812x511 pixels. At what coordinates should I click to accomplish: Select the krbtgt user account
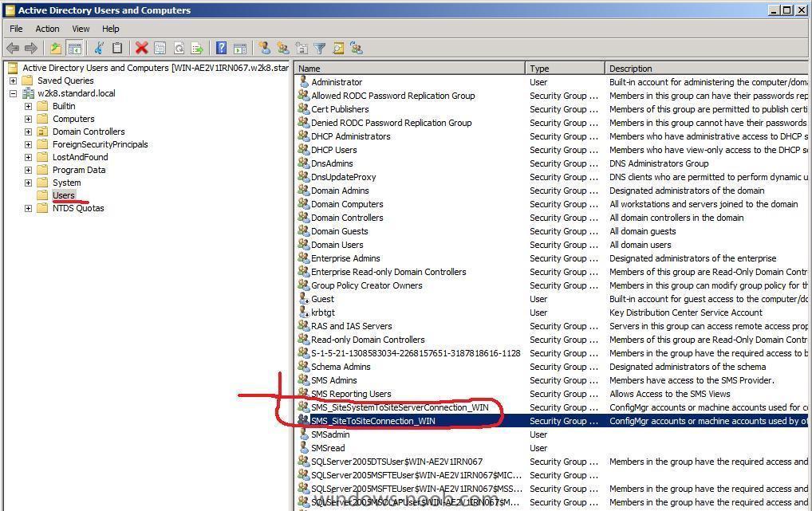323,312
